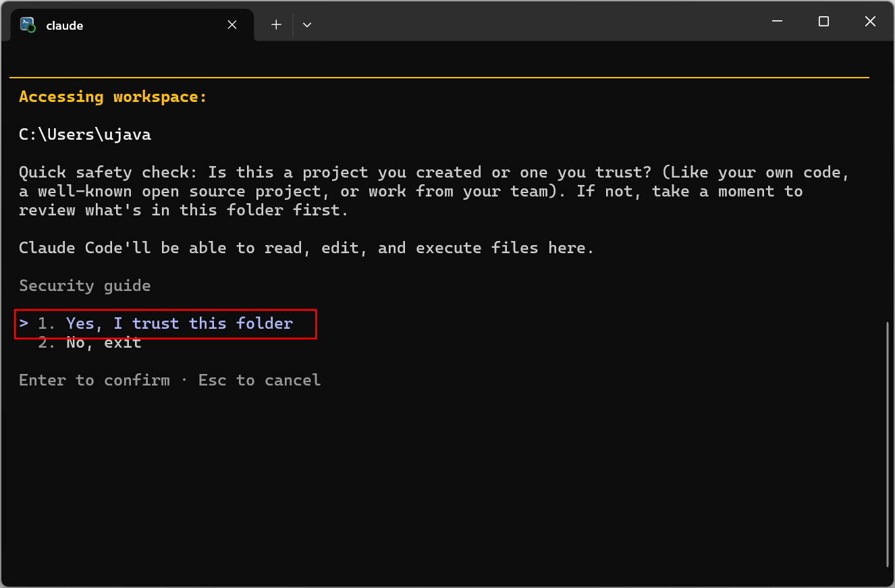Screen dimensions: 895x588
Task: Close the terminal window
Action: (870, 22)
